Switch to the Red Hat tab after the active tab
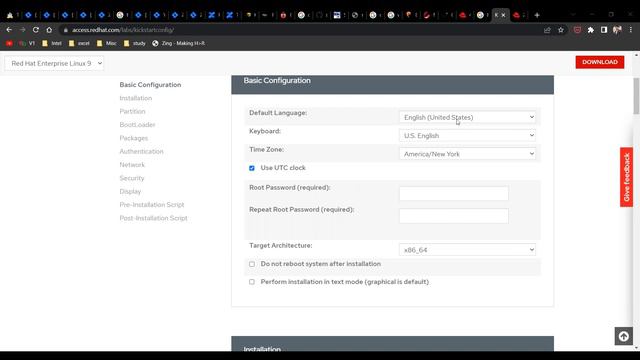The width and height of the screenshot is (640, 360). [518, 15]
